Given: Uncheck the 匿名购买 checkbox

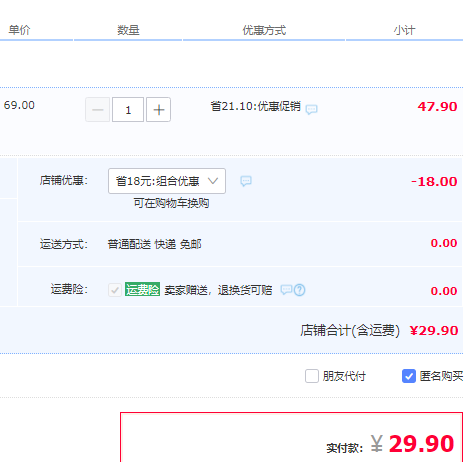Looking at the screenshot, I should point(409,376).
